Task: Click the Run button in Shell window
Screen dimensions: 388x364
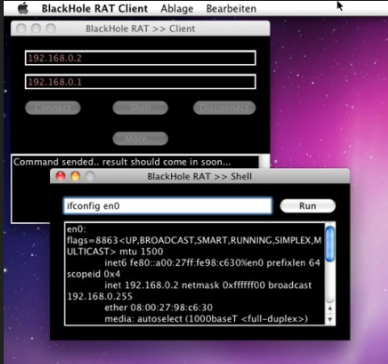Action: click(308, 206)
